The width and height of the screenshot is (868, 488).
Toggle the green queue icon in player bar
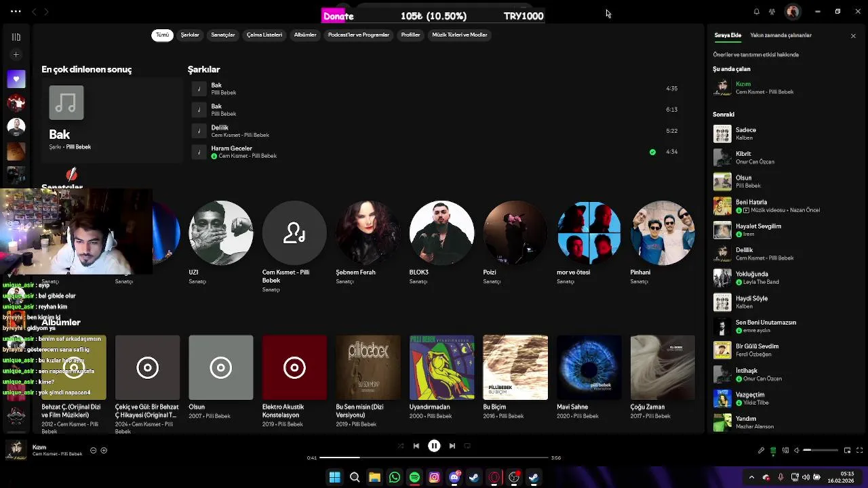(773, 450)
